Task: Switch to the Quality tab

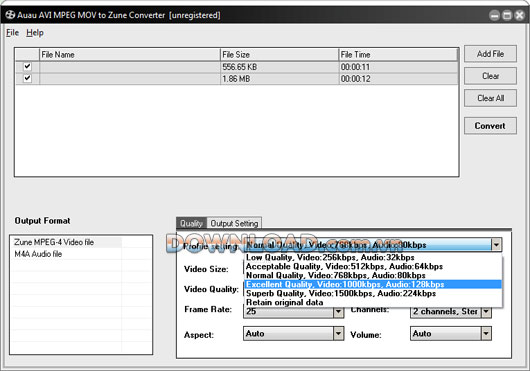Action: (191, 223)
